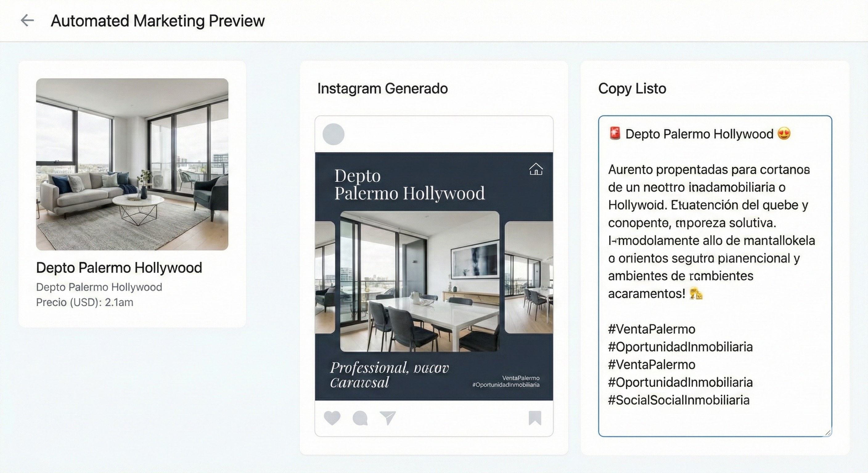Screen dimensions: 868x473
Task: Click the back arrow next to the title
Action: point(28,21)
